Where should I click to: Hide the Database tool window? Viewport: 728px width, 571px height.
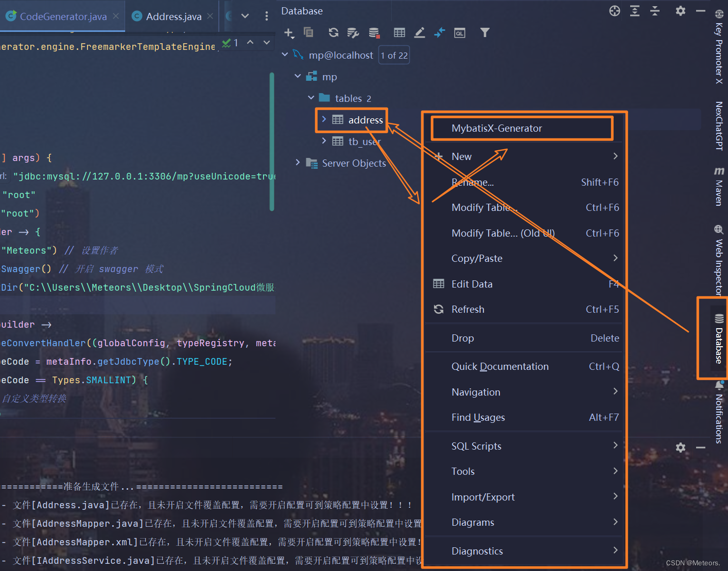pos(701,11)
